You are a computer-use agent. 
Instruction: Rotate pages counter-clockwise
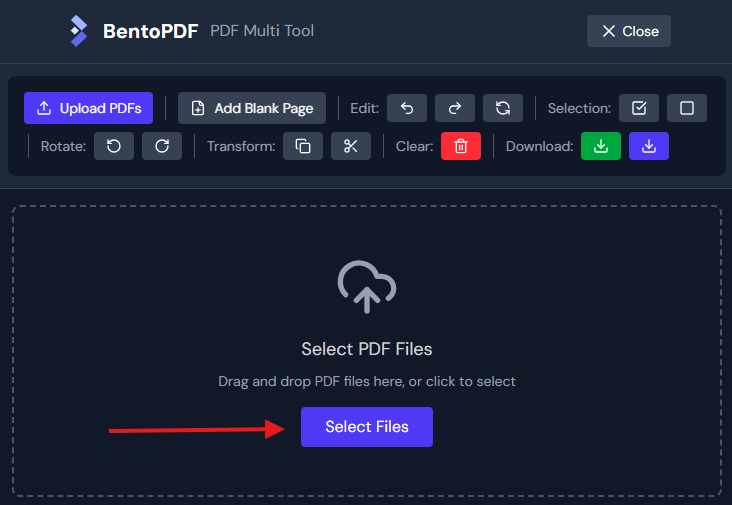click(x=114, y=146)
